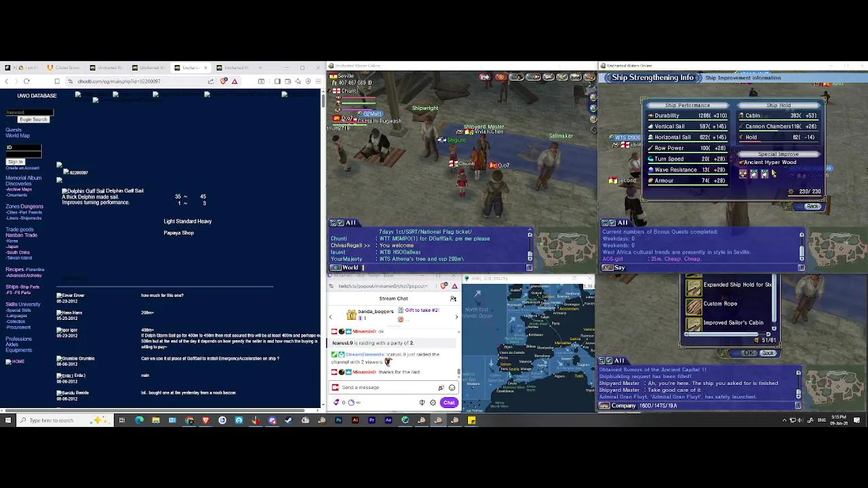The width and height of the screenshot is (868, 488).
Task: Click the Custom Rope item icon
Action: [x=694, y=307]
